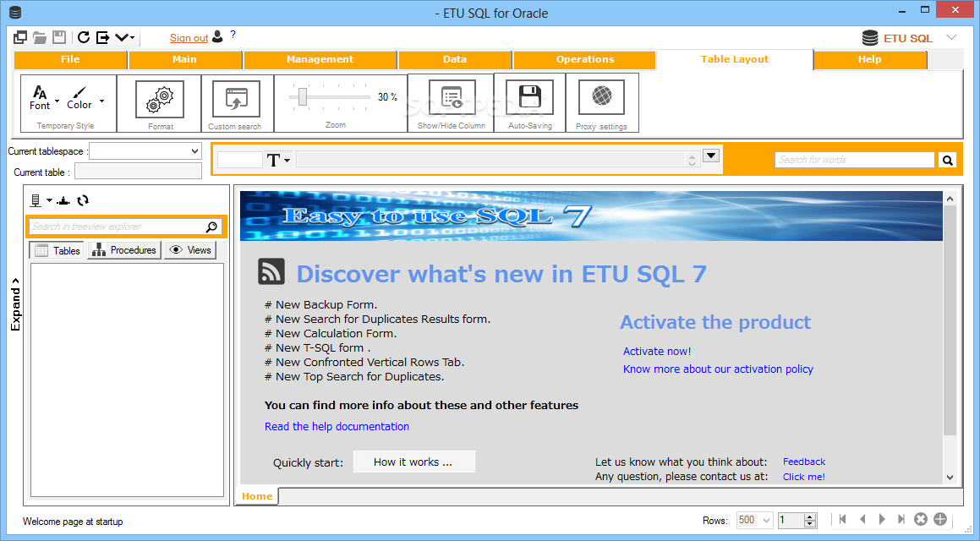The height and width of the screenshot is (541, 980).
Task: Click the user profile icon
Action: tap(217, 36)
